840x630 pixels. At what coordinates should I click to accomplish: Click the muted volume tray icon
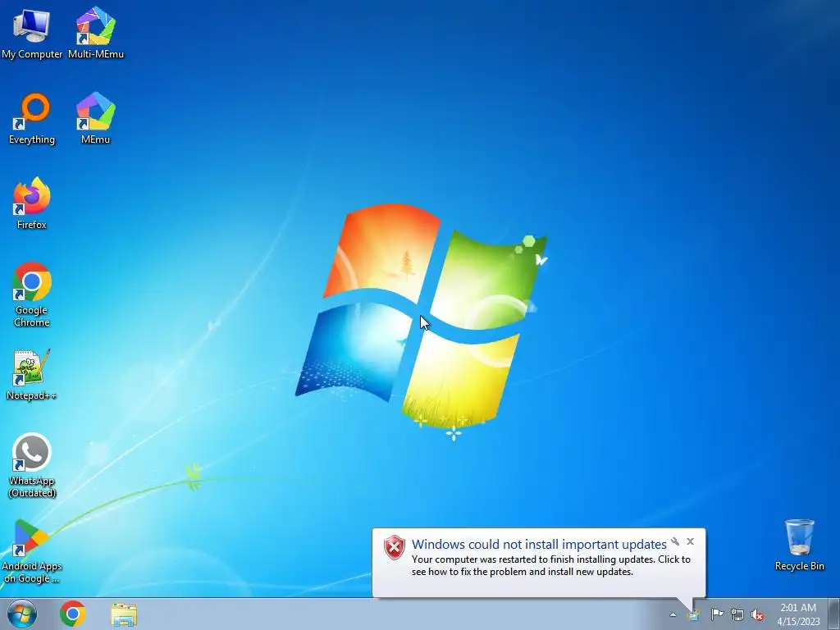(757, 614)
